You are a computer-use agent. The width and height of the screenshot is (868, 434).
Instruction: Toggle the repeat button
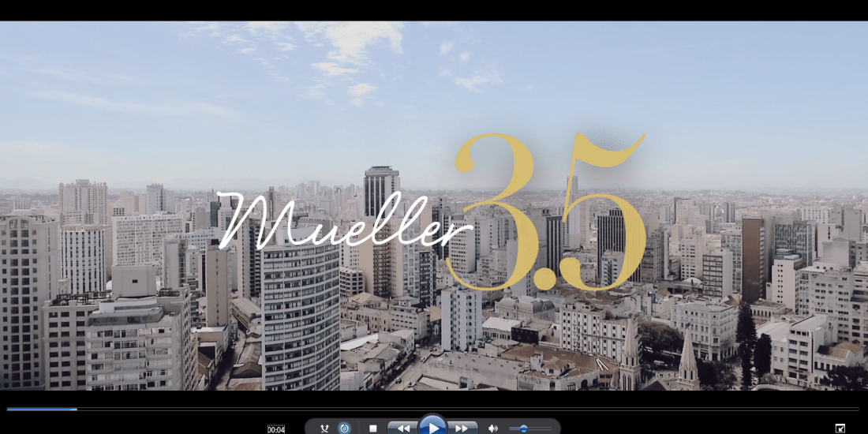point(344,428)
